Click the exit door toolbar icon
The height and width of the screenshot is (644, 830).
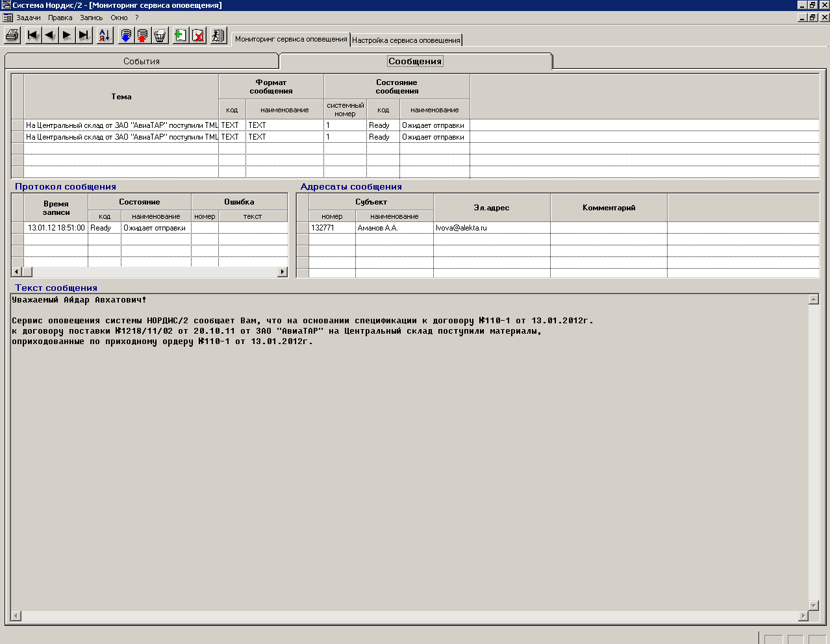click(x=219, y=36)
